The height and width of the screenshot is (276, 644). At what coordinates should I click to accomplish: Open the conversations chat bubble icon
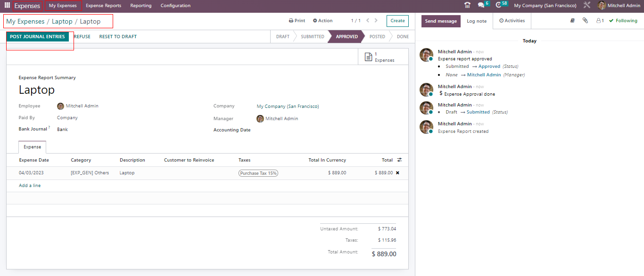pyautogui.click(x=480, y=6)
